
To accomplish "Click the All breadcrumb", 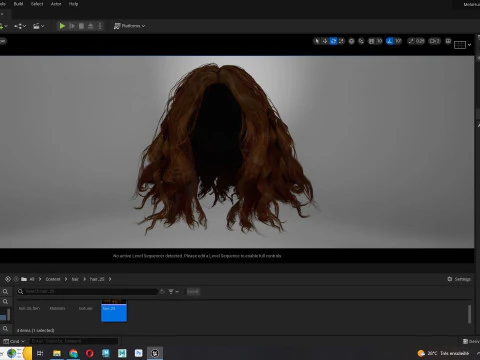I will 32,279.
